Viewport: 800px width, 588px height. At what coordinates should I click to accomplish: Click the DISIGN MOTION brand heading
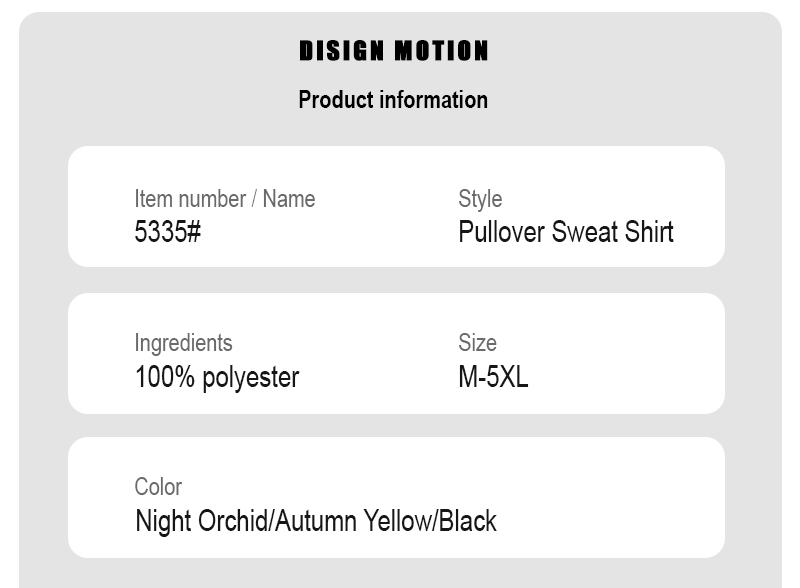coord(393,51)
